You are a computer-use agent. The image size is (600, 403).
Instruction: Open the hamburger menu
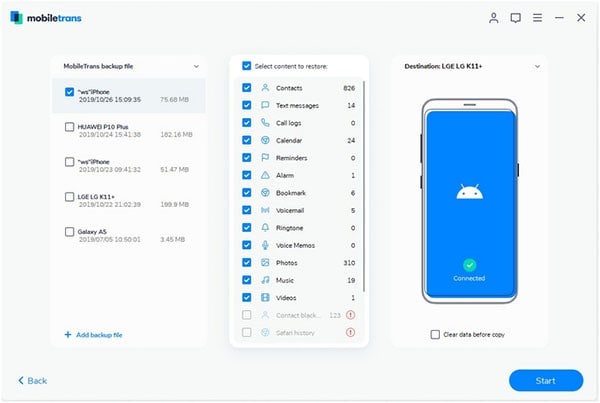click(x=537, y=18)
